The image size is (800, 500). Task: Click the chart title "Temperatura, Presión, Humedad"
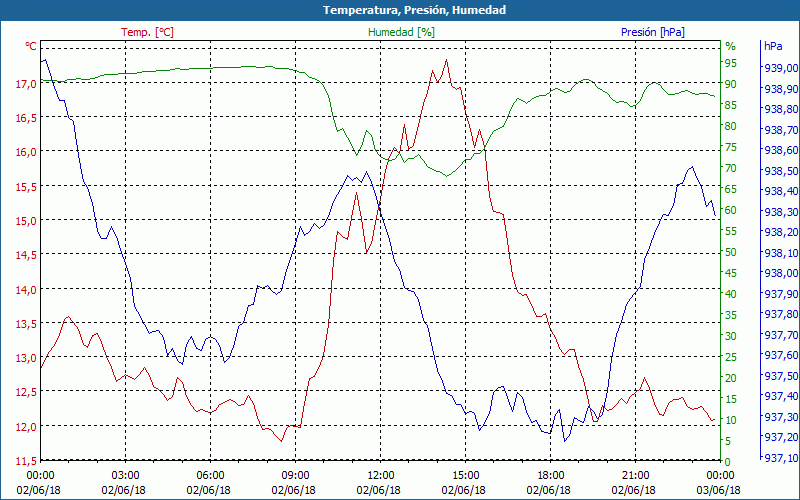coord(414,10)
